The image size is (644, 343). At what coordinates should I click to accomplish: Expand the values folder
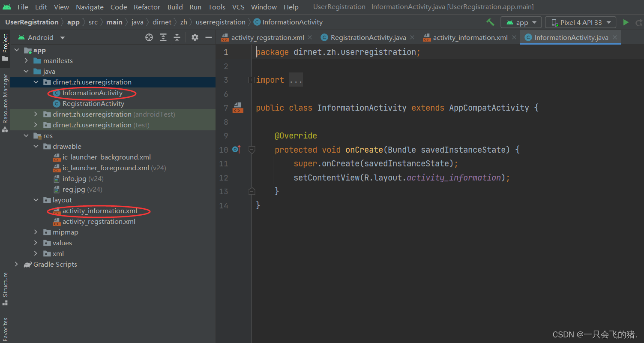[x=36, y=243]
